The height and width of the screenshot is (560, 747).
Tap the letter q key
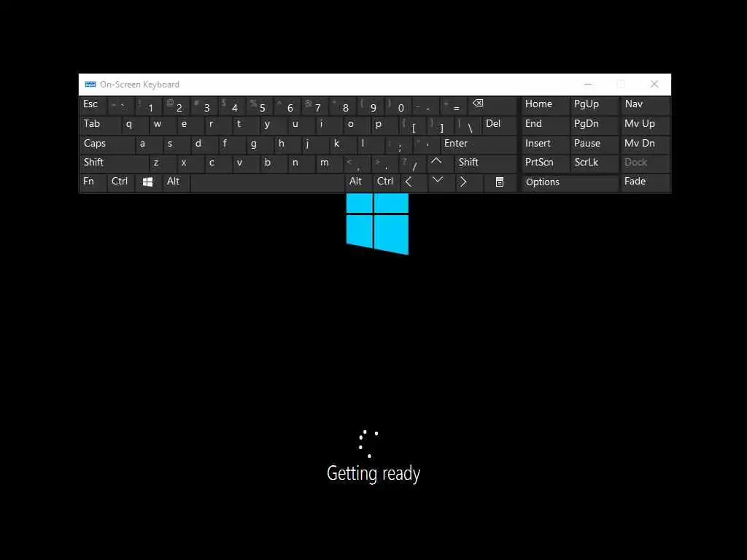click(134, 125)
